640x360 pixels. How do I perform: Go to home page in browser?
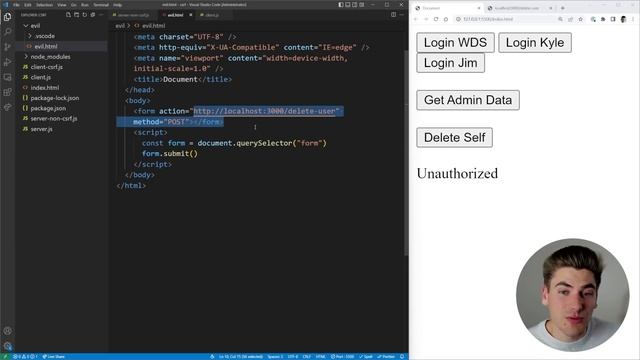446,19
